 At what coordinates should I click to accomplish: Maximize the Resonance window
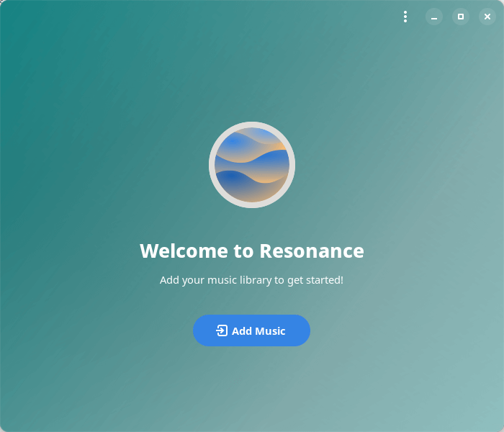pos(461,17)
